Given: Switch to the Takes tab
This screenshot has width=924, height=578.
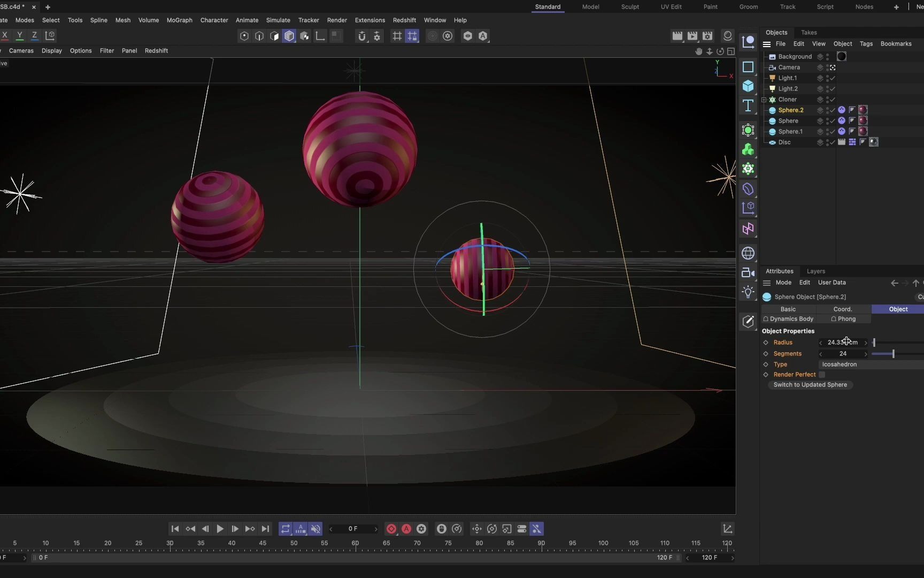Looking at the screenshot, I should click(809, 33).
